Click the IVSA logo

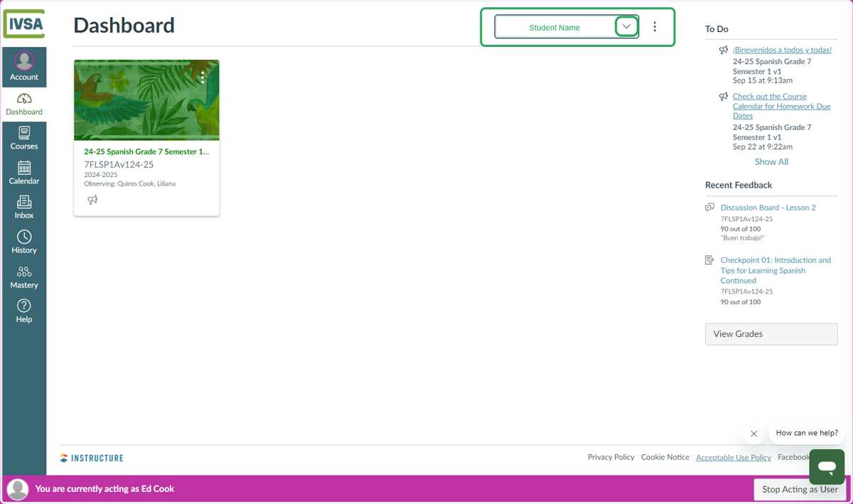(24, 24)
